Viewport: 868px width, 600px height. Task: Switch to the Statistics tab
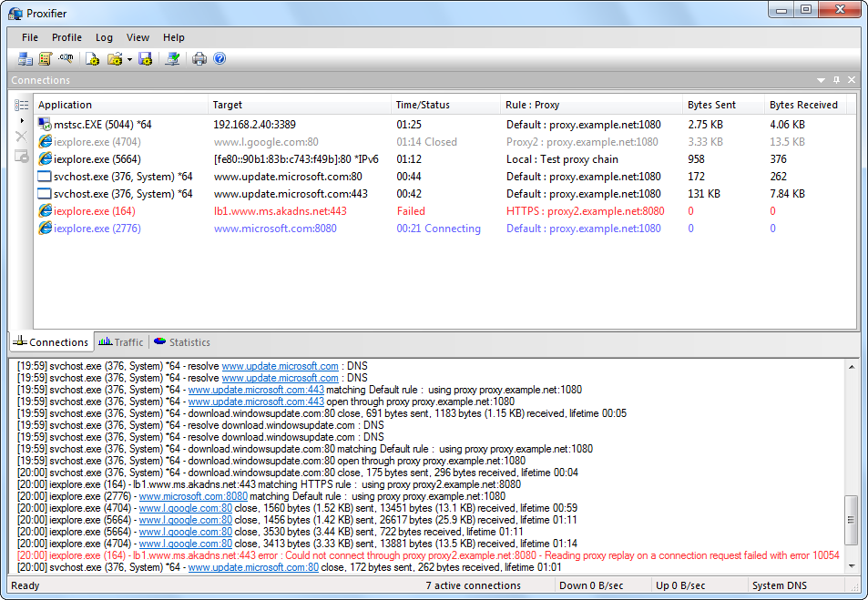point(182,342)
